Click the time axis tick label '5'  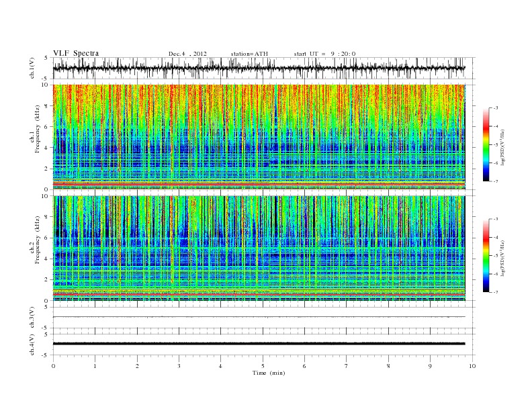pos(263,366)
